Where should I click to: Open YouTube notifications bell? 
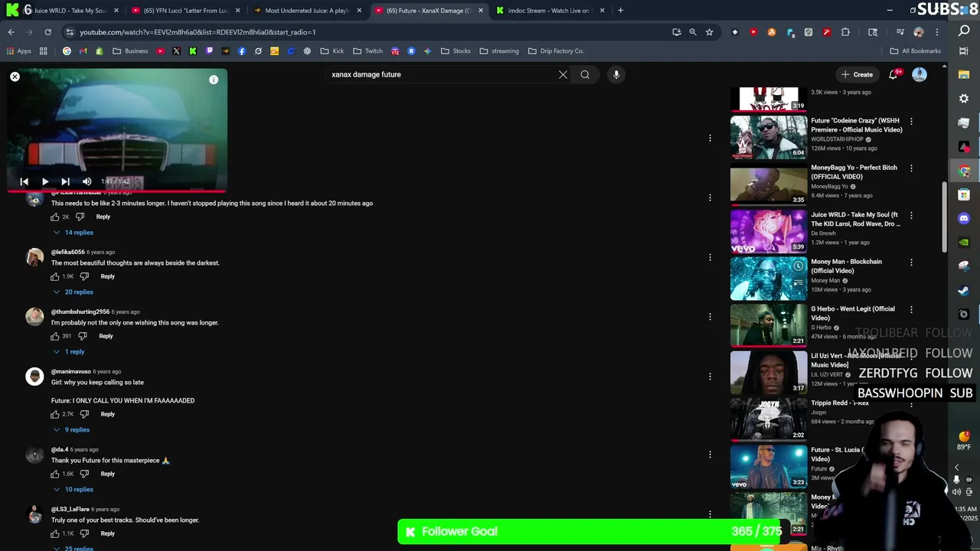pyautogui.click(x=893, y=74)
